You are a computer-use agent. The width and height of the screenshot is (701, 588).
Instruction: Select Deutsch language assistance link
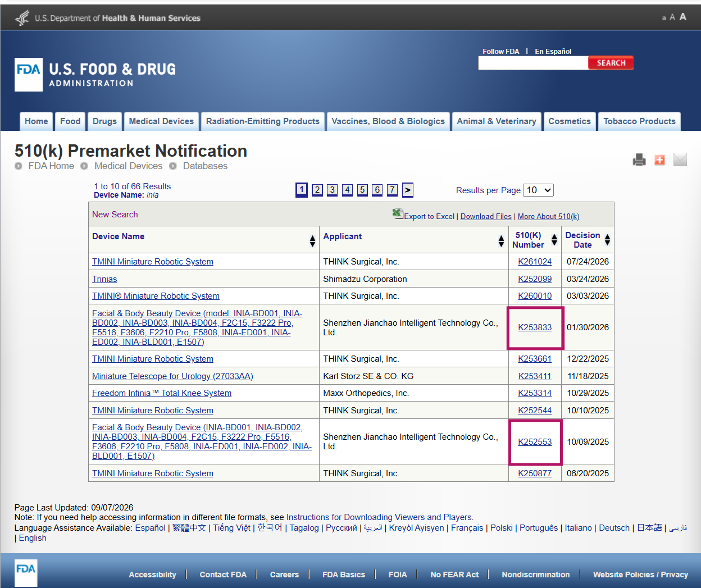point(614,528)
